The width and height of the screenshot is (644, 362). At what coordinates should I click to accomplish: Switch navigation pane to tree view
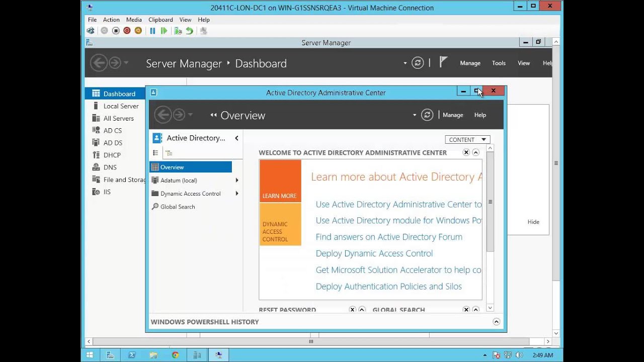[x=169, y=153]
